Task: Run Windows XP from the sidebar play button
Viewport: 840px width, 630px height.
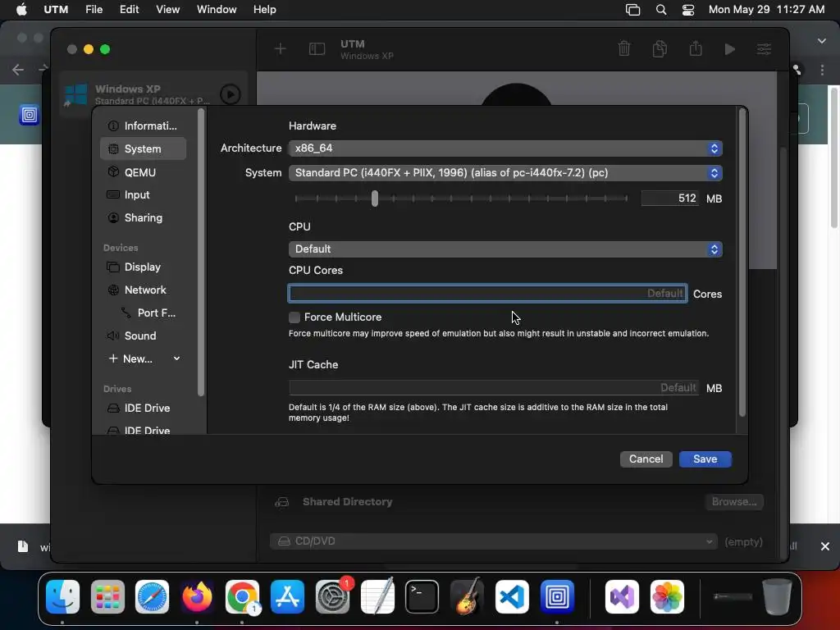Action: tap(231, 95)
